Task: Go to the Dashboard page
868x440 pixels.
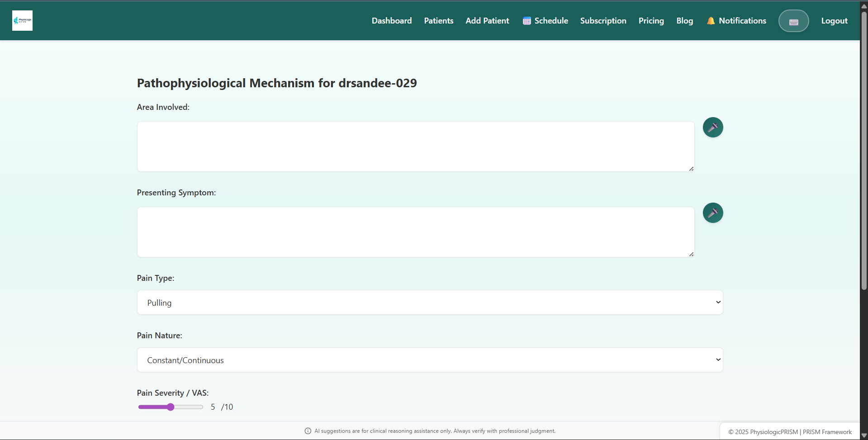Action: [x=391, y=21]
